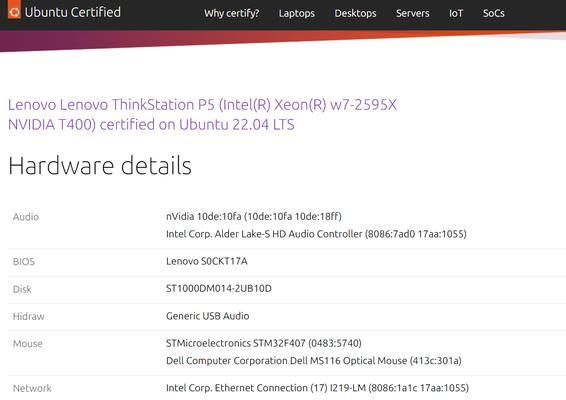Open the Why certify? menu item

click(231, 13)
